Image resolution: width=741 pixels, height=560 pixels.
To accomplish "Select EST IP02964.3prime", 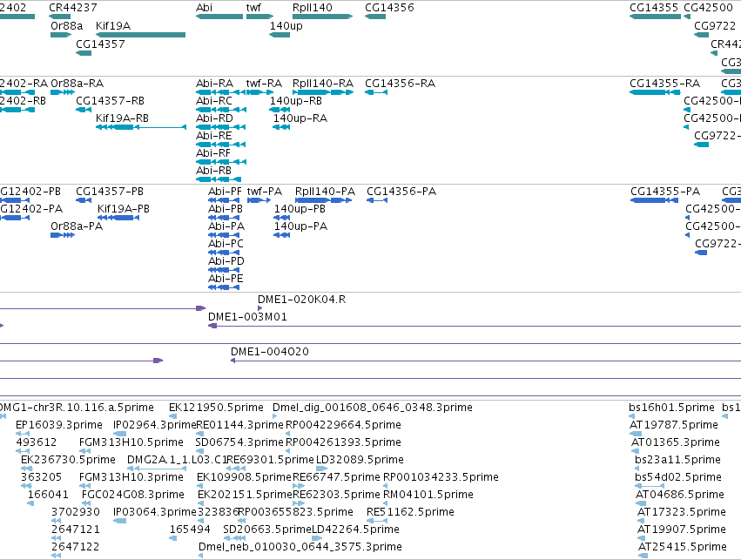I will click(120, 434).
